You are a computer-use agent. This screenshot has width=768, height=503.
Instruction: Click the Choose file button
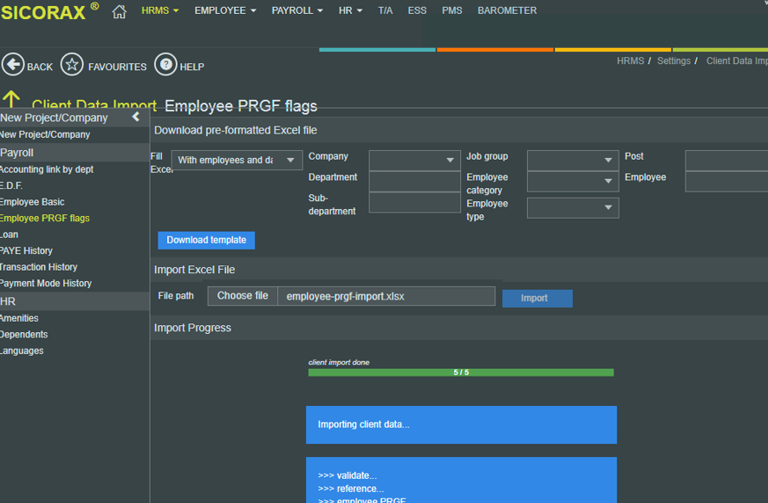[x=242, y=296]
